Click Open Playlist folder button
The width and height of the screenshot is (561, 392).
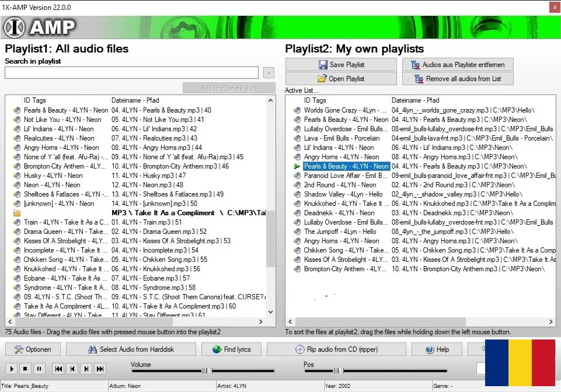click(x=341, y=79)
